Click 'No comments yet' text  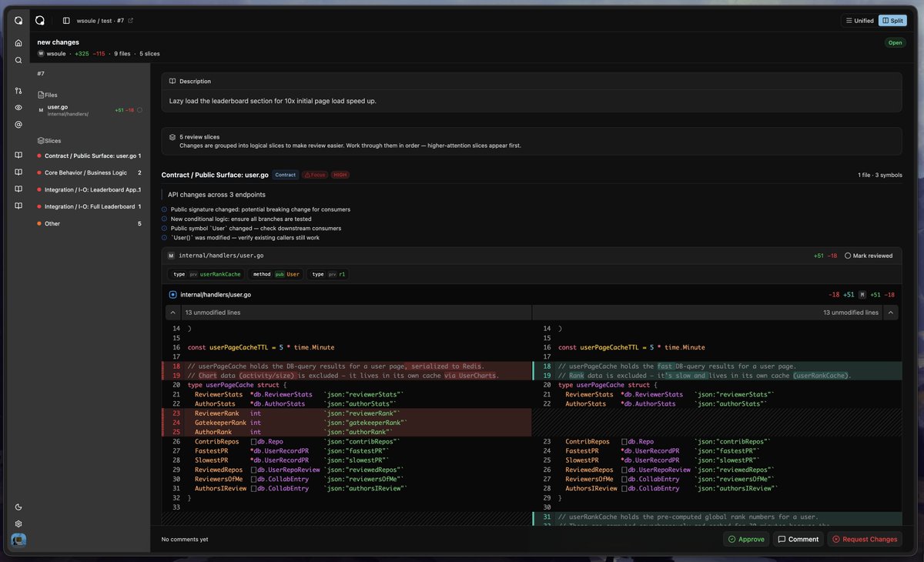(x=185, y=539)
